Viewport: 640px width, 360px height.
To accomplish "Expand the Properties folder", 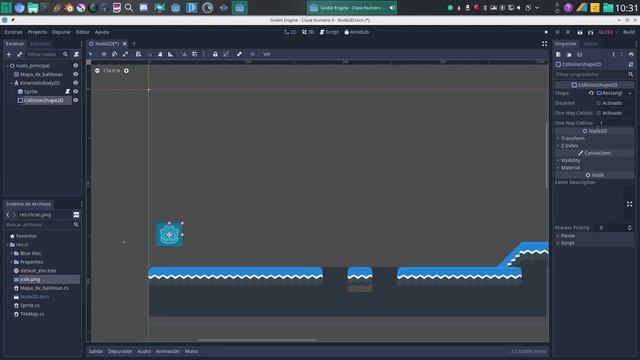I will (11, 262).
